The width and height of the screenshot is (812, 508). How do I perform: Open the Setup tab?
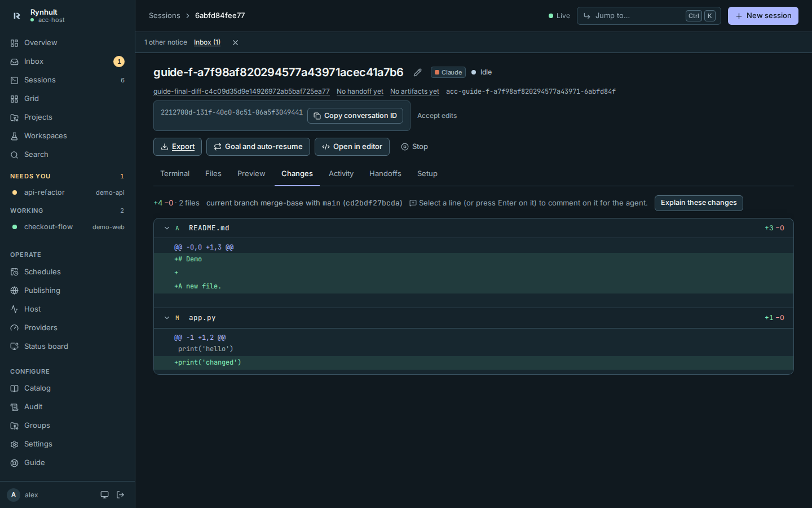pyautogui.click(x=427, y=174)
